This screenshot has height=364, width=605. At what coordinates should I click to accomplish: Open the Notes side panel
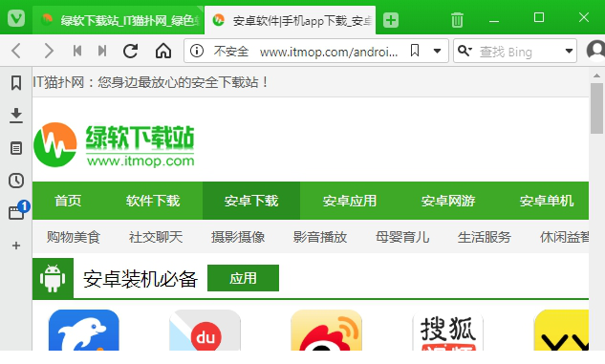(x=16, y=148)
